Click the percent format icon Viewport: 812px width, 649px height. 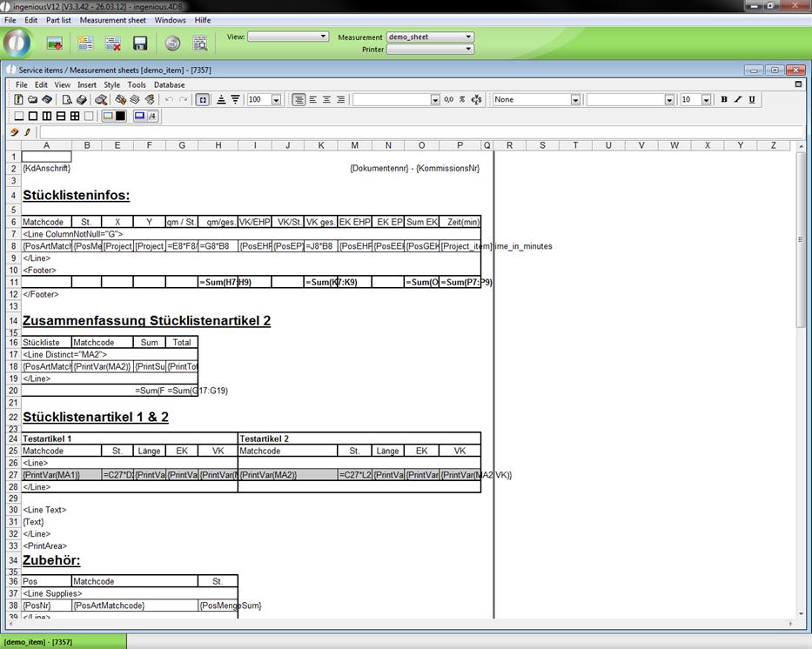tap(462, 100)
